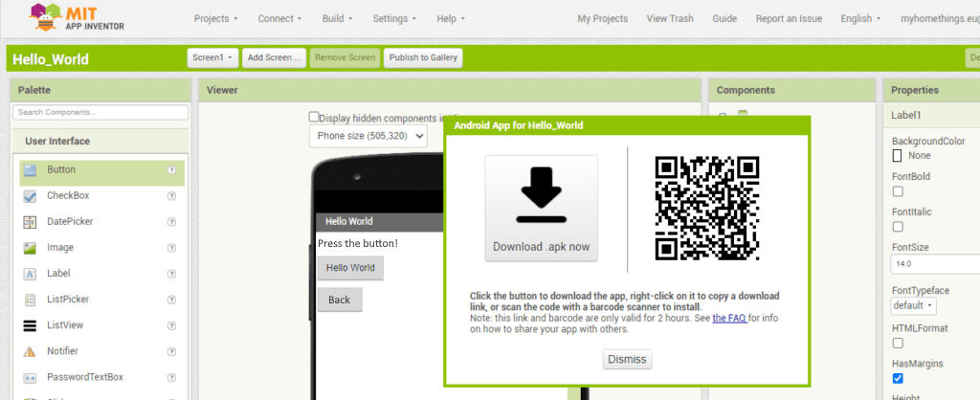Go to My Projects

point(603,19)
